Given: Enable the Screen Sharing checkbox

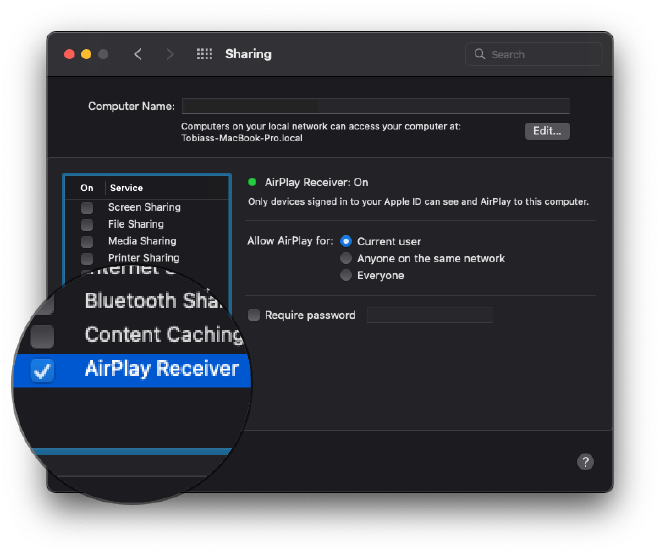Looking at the screenshot, I should click(x=87, y=207).
